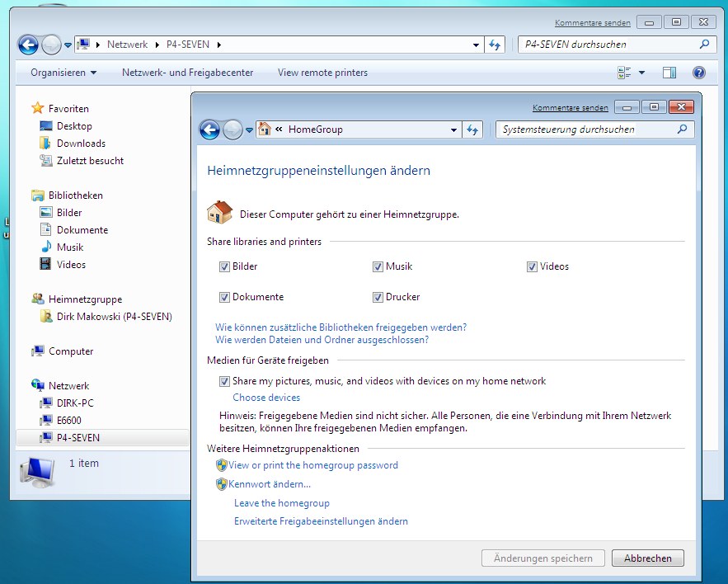
Task: Click the Heimnetzgruppe icon in sidebar
Action: (38, 299)
